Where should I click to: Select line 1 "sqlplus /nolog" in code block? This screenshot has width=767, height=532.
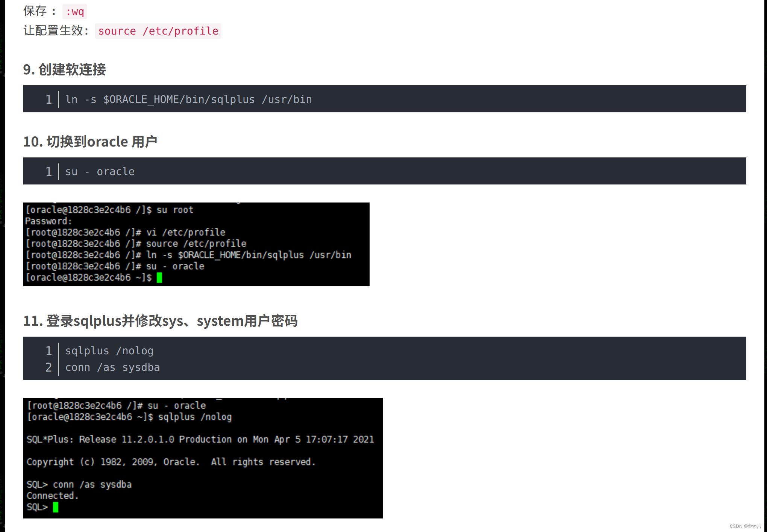(109, 350)
